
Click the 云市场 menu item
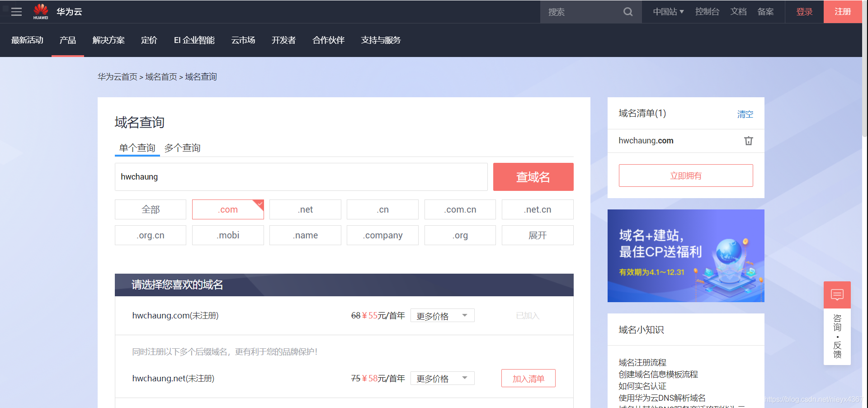tap(243, 40)
